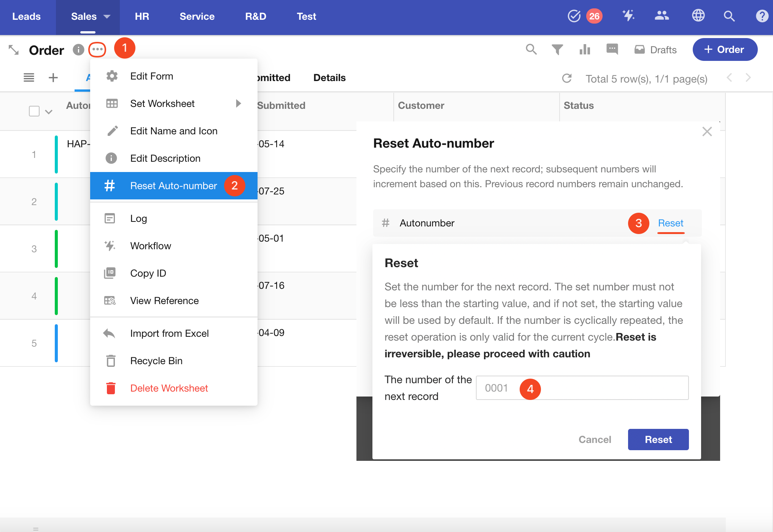Click the blue Reset confirm button
The width and height of the screenshot is (773, 532).
point(658,440)
